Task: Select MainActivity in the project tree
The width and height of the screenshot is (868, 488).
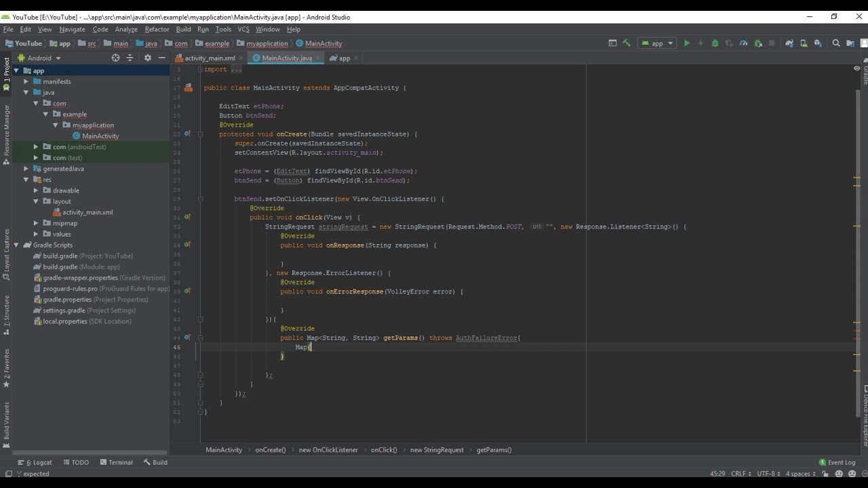Action: (x=100, y=136)
